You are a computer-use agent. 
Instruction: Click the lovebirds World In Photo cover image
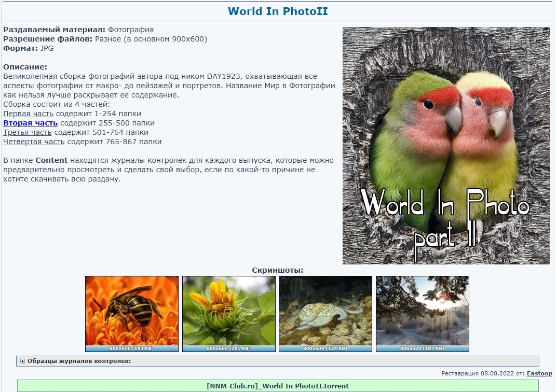(446, 146)
